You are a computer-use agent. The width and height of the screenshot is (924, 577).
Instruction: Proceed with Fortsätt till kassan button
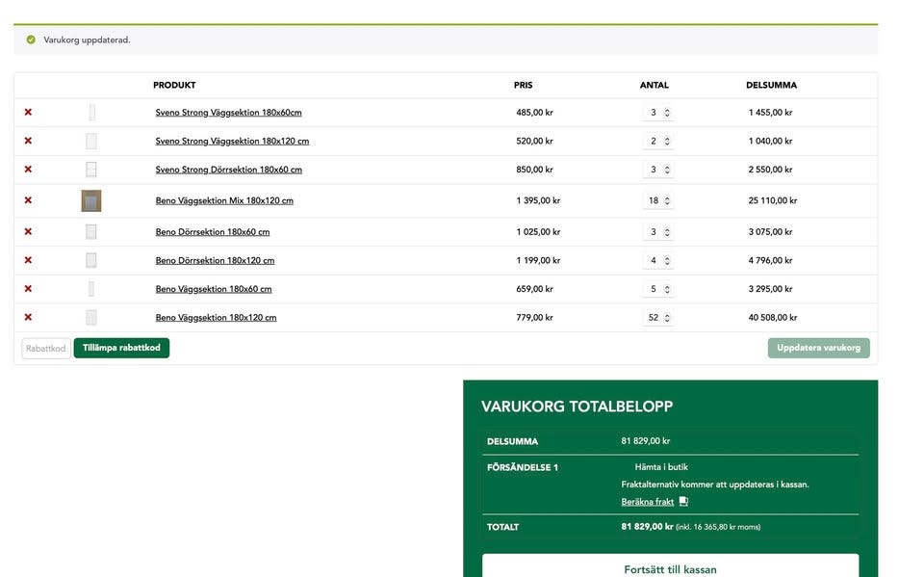(670, 567)
